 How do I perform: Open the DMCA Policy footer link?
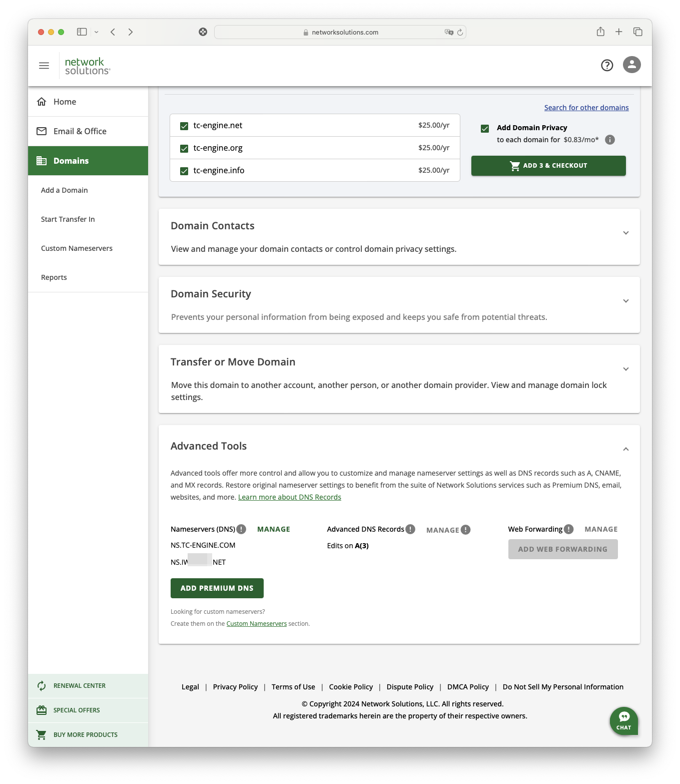pyautogui.click(x=468, y=687)
